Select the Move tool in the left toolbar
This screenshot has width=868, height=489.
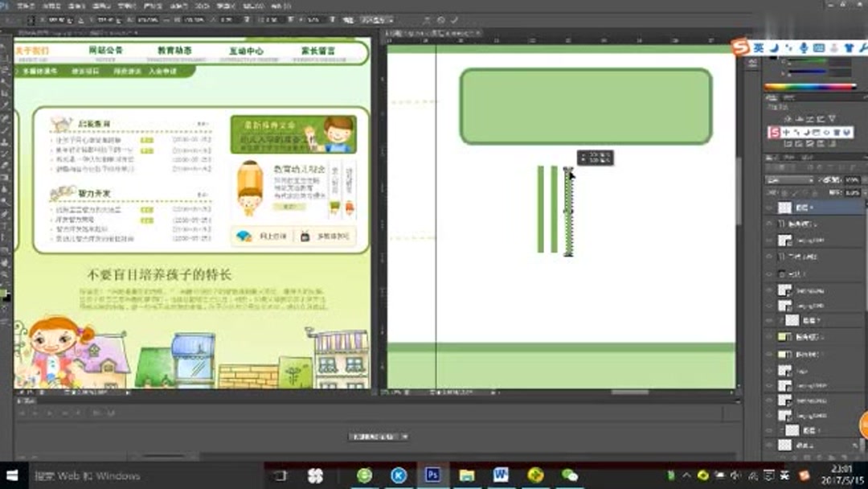coord(6,33)
